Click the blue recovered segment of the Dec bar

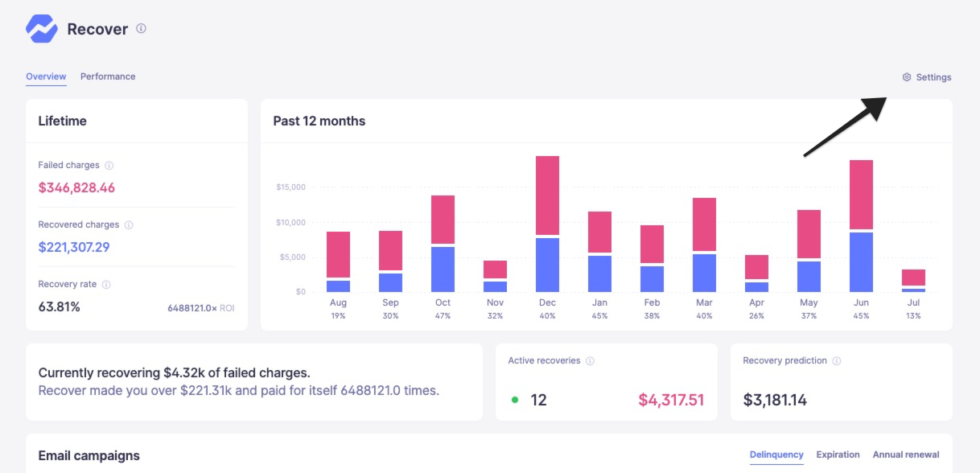547,265
